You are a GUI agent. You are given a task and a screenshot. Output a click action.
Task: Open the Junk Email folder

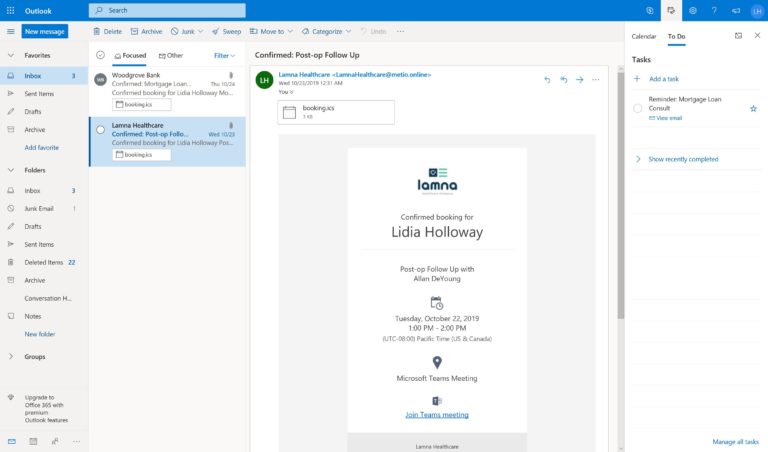tap(44, 209)
